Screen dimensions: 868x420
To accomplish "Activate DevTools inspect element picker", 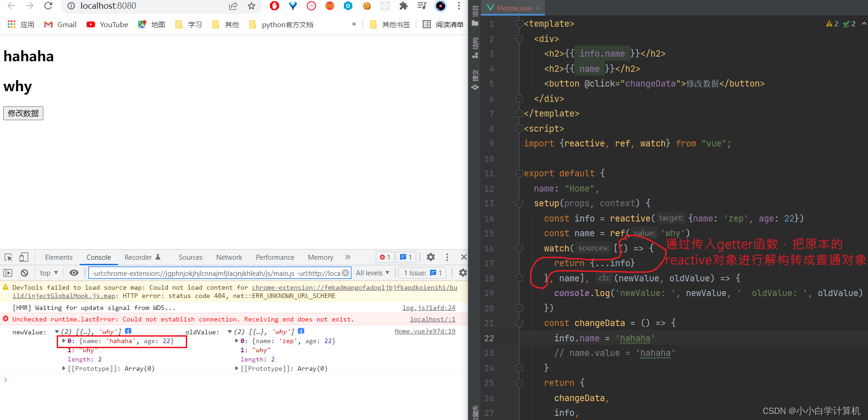I will [8, 257].
